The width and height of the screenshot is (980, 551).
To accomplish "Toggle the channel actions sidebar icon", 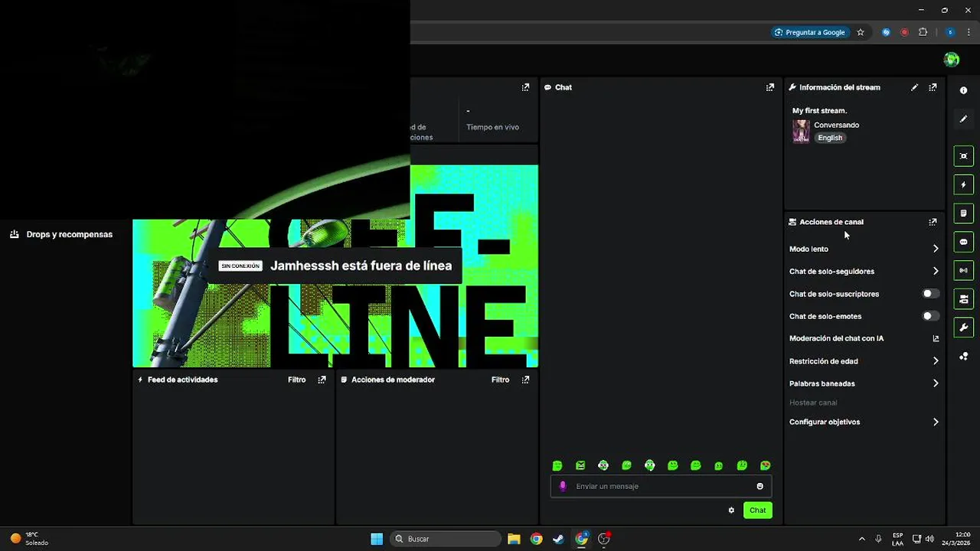I will (x=963, y=299).
